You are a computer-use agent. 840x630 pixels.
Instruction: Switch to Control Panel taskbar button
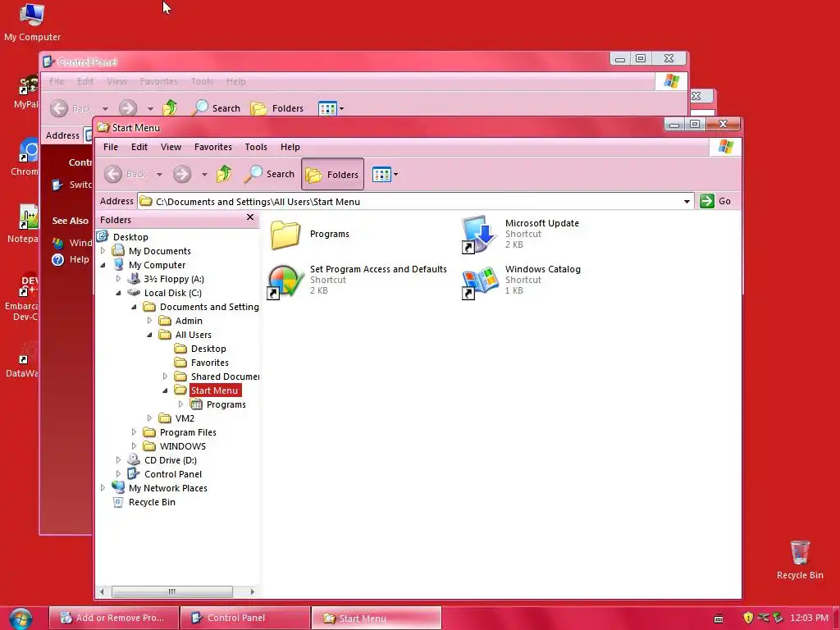pyautogui.click(x=244, y=618)
